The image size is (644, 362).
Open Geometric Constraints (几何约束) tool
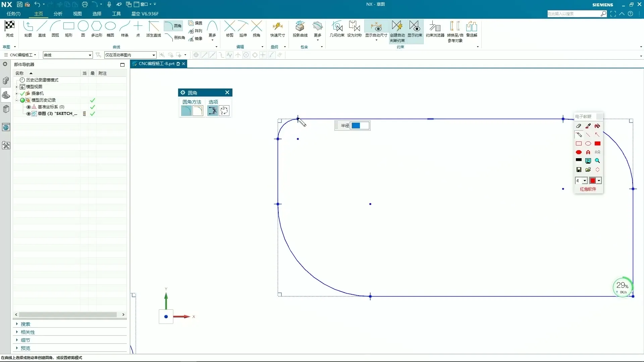click(337, 26)
